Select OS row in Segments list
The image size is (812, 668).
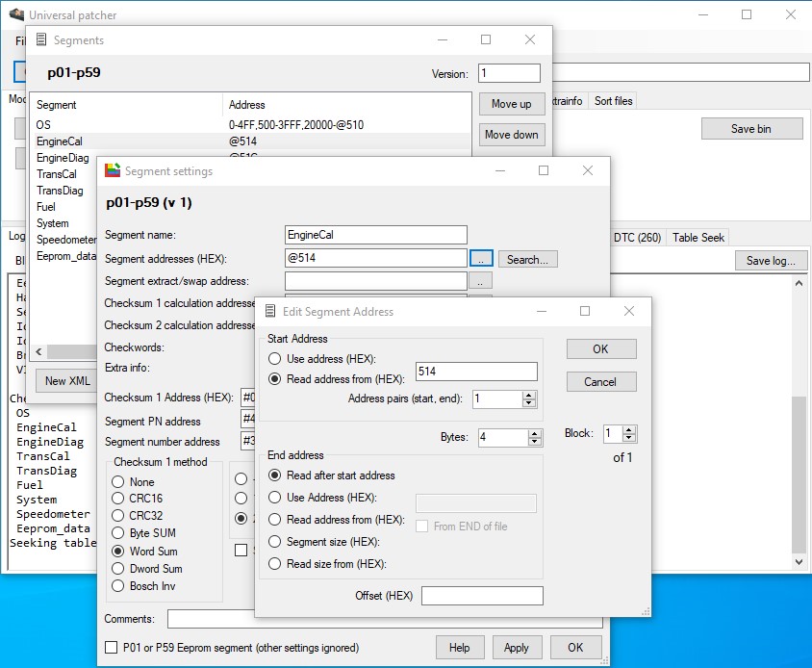tap(253, 125)
